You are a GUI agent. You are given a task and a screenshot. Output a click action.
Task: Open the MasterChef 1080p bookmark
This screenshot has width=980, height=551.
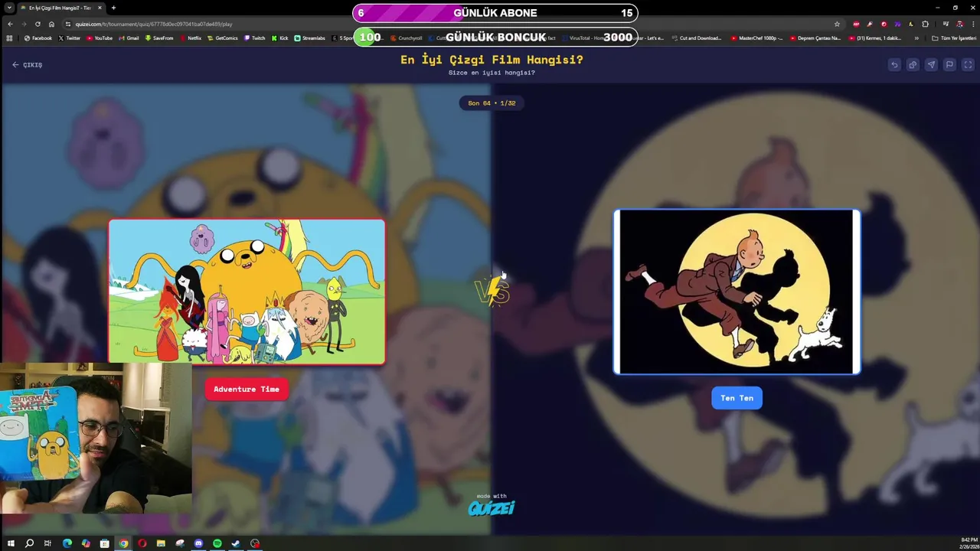coord(757,37)
